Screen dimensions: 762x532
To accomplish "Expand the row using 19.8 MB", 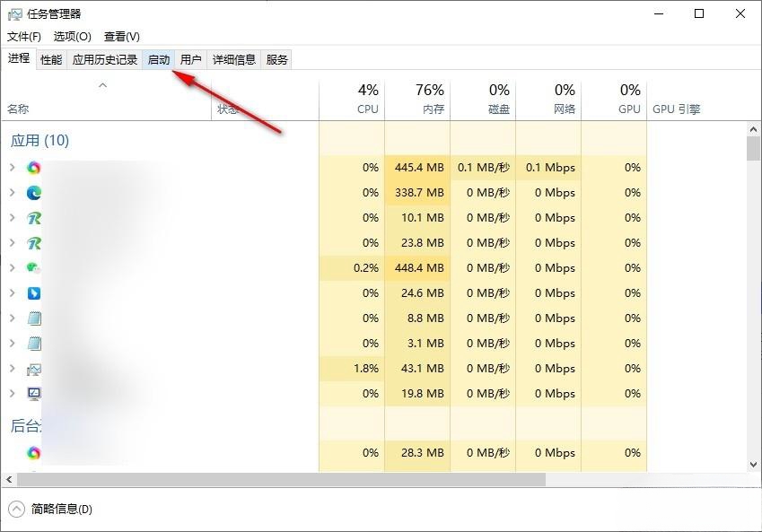I will [x=13, y=394].
